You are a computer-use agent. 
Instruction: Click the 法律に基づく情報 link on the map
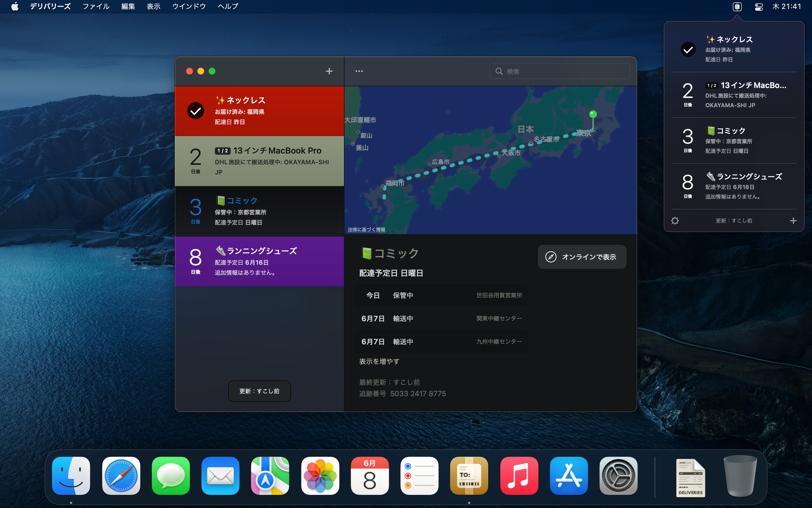367,229
